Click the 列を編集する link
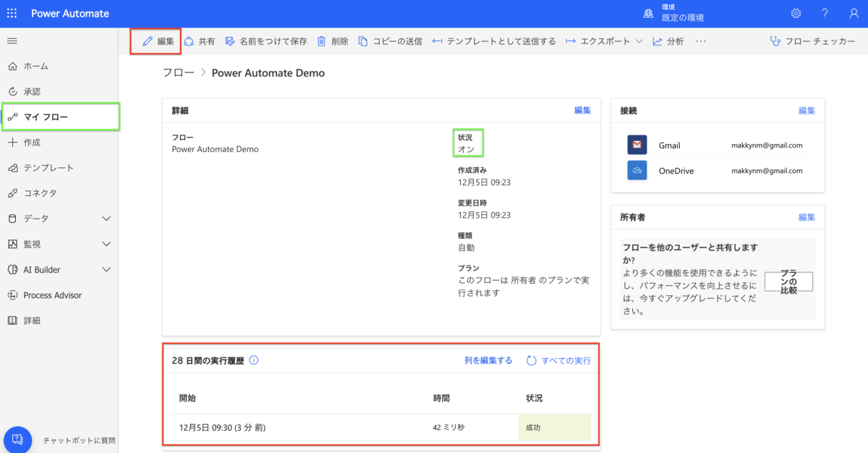 (x=488, y=360)
